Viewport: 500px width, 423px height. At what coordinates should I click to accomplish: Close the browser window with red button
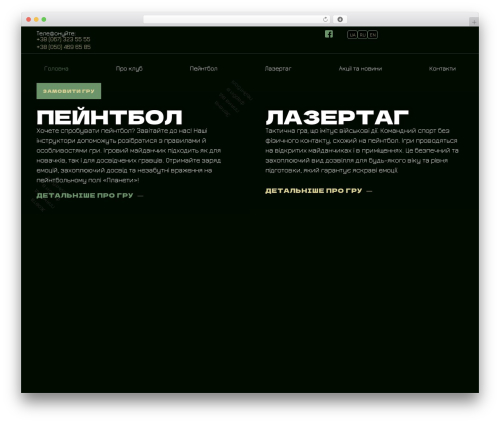pyautogui.click(x=29, y=19)
